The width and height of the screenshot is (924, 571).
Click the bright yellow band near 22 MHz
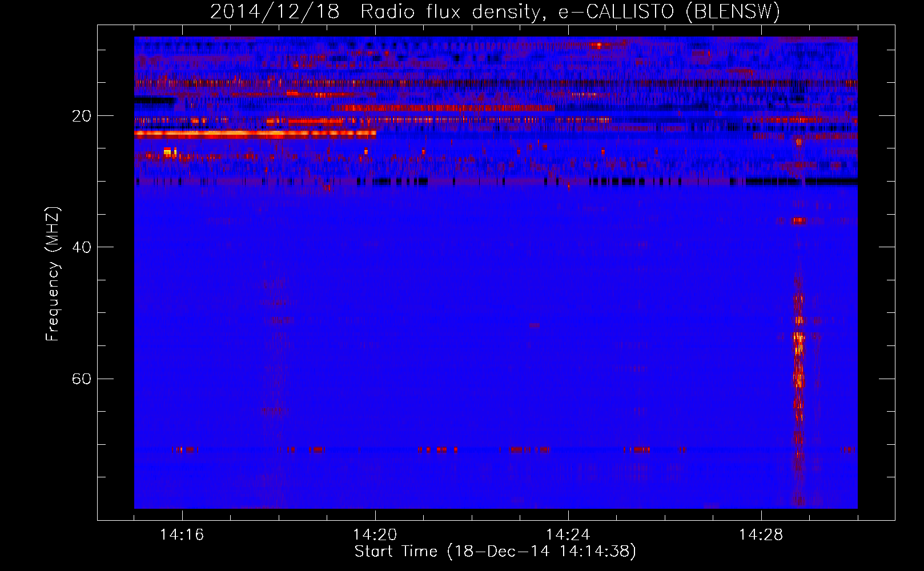(255, 134)
